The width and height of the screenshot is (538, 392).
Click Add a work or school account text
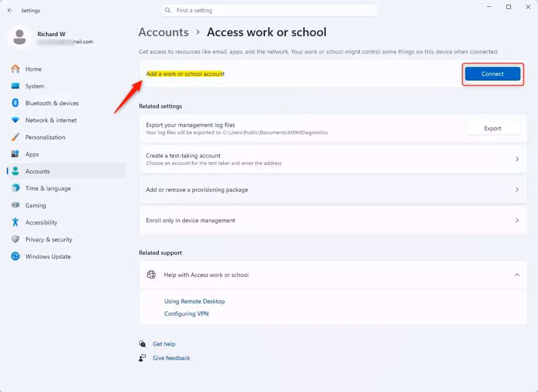(185, 74)
